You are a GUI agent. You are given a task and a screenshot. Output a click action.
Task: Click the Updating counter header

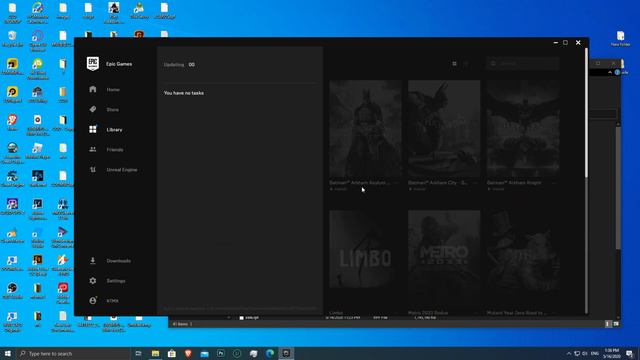click(180, 64)
